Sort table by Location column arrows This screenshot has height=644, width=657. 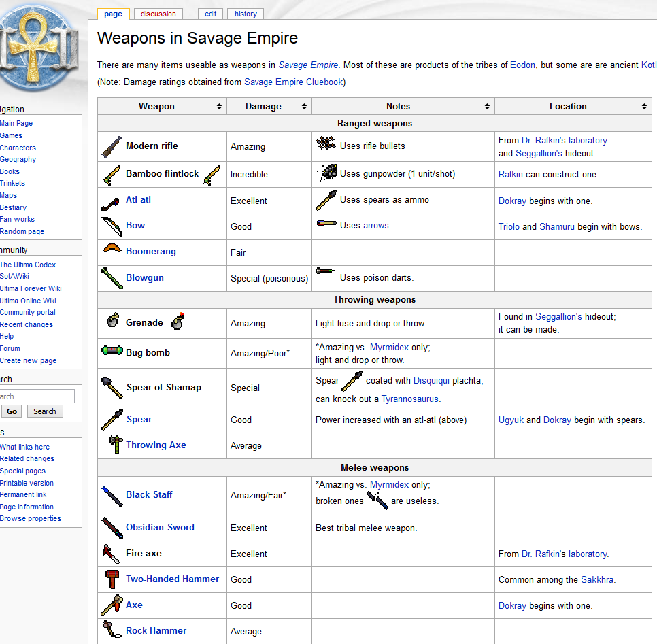point(644,106)
